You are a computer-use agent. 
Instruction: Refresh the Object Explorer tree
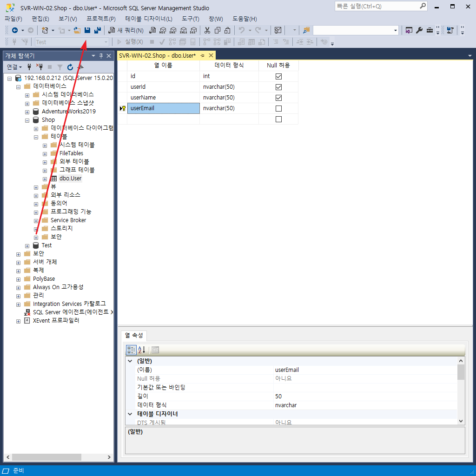click(x=70, y=67)
